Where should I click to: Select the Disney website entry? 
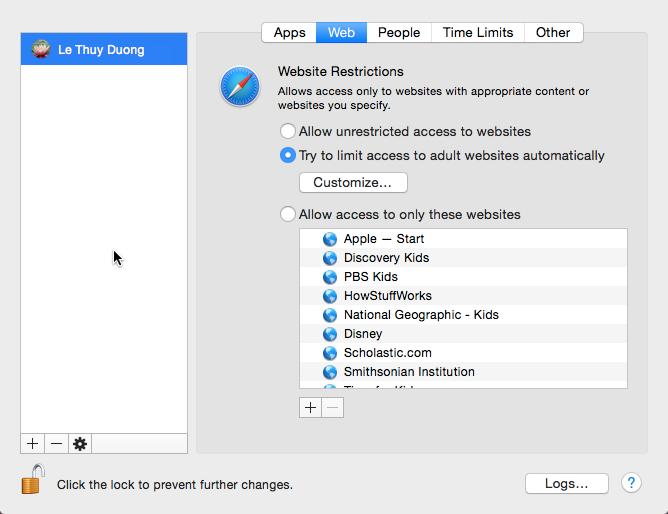[x=463, y=334]
